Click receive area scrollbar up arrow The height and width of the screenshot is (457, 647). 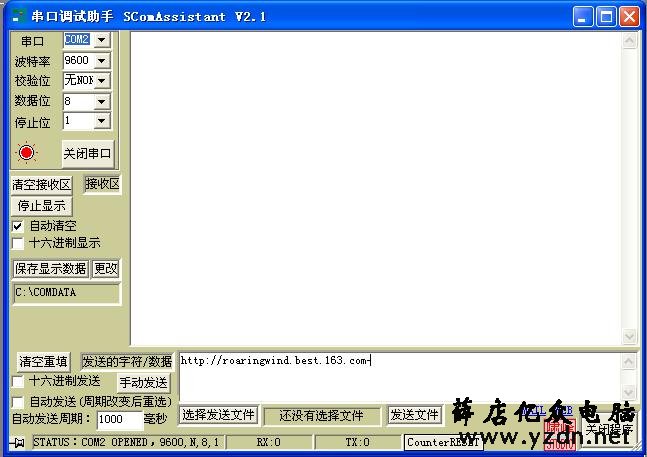point(629,40)
